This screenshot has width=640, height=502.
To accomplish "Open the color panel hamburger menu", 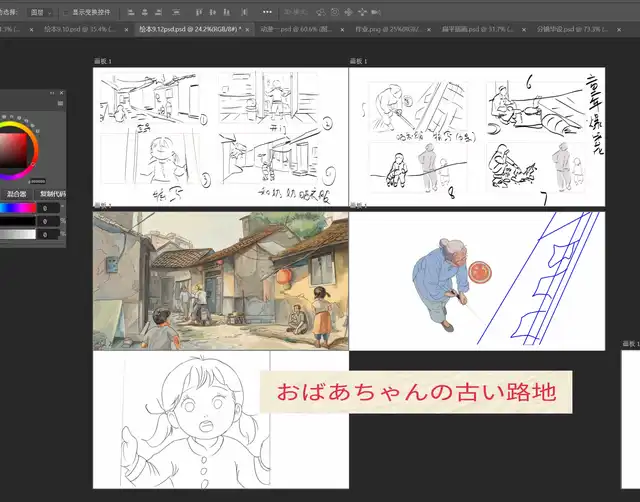I will pyautogui.click(x=60, y=103).
